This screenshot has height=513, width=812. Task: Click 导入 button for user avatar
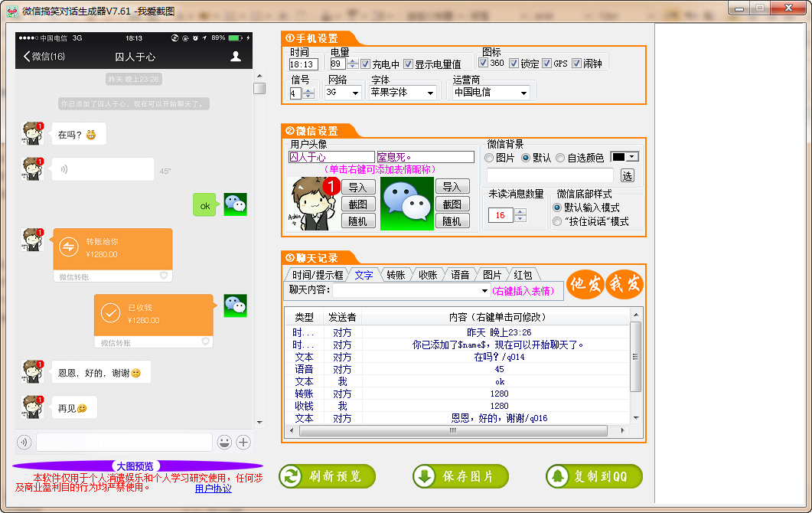358,187
